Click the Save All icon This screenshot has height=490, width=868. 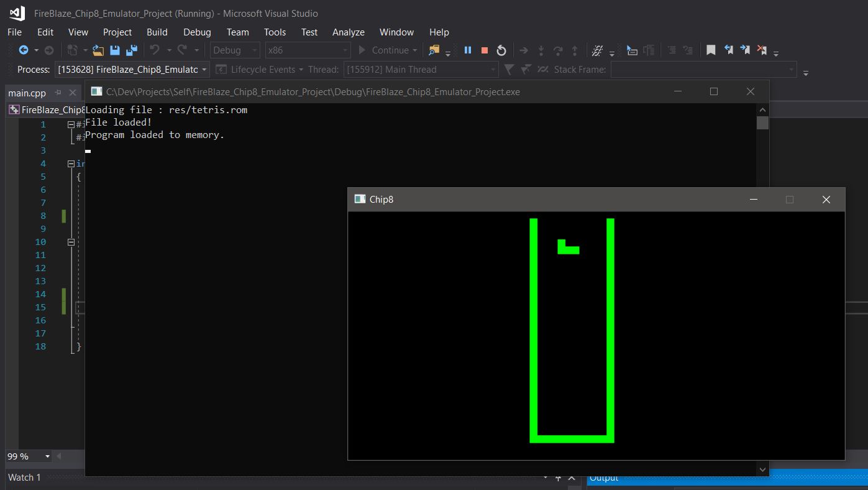point(131,50)
